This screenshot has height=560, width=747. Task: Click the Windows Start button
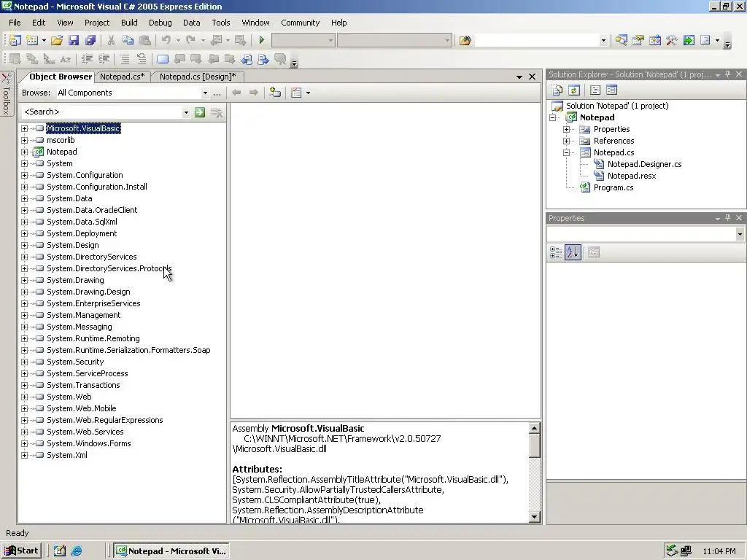21,551
